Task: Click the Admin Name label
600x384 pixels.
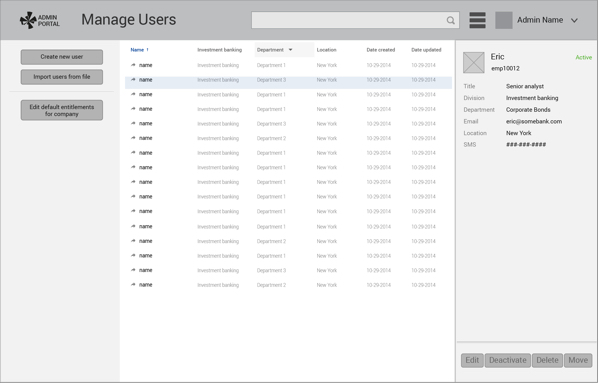Action: [540, 20]
